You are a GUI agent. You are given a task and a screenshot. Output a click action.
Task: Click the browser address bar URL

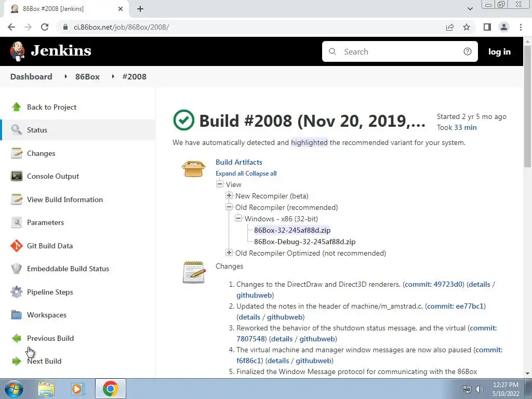[121, 27]
